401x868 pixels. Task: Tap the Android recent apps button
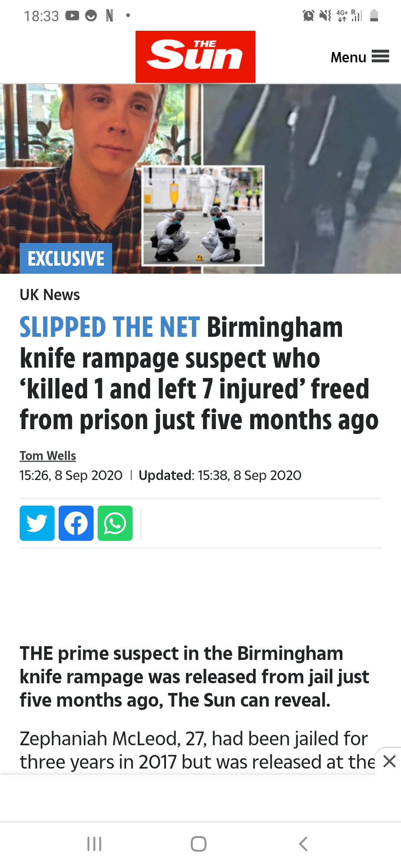[x=94, y=844]
